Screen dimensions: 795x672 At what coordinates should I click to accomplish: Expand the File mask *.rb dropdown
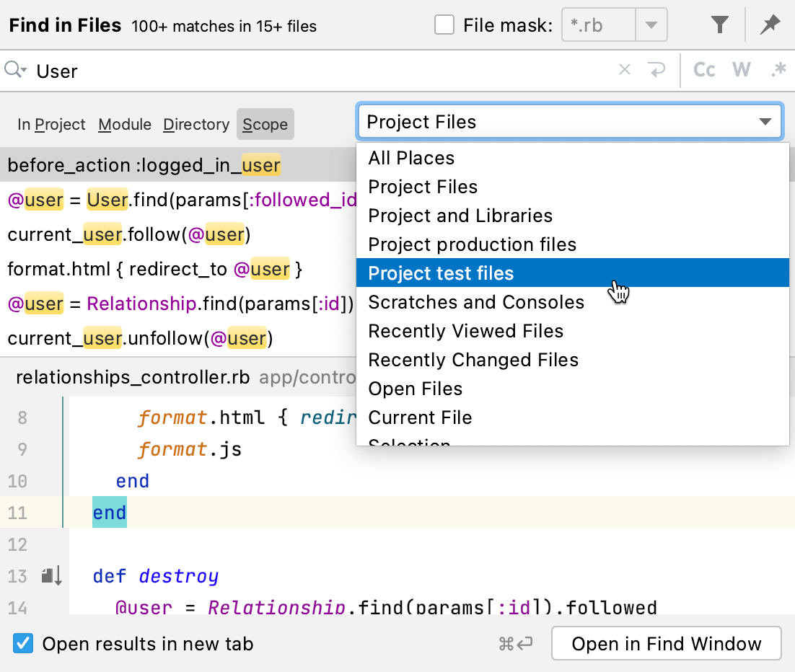coord(651,26)
